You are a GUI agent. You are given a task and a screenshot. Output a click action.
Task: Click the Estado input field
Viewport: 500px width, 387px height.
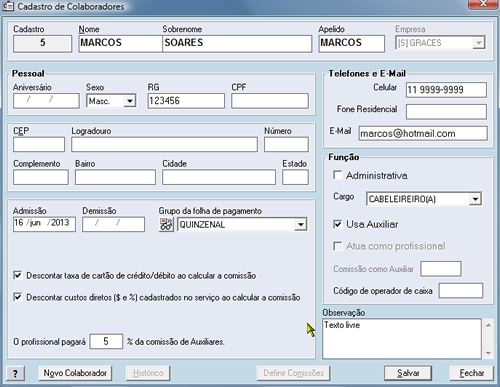[295, 177]
